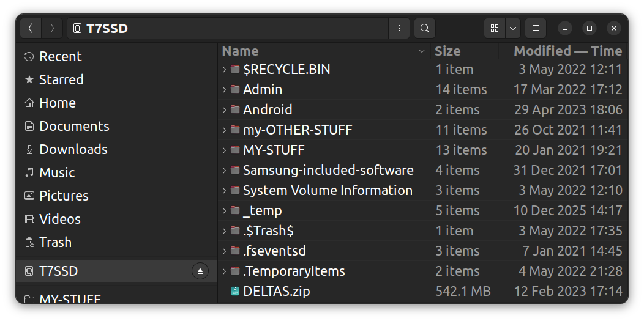
Task: Eject the T7SSD drive
Action: [200, 271]
